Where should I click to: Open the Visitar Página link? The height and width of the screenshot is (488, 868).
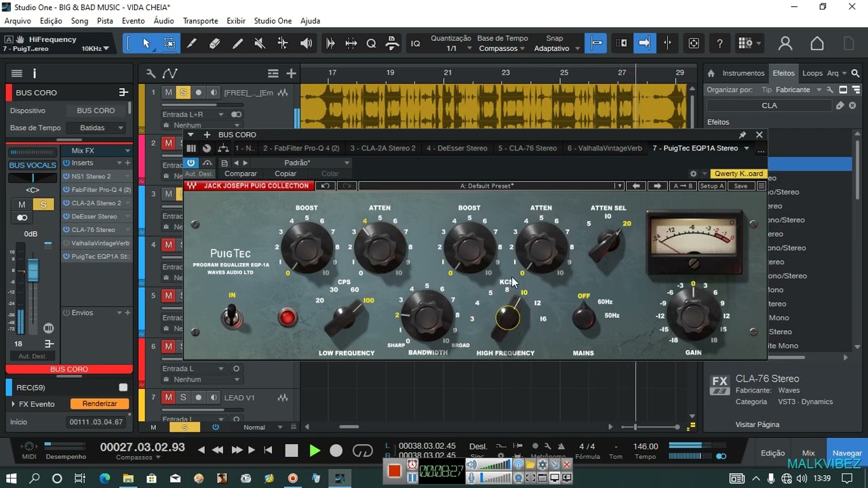(757, 424)
